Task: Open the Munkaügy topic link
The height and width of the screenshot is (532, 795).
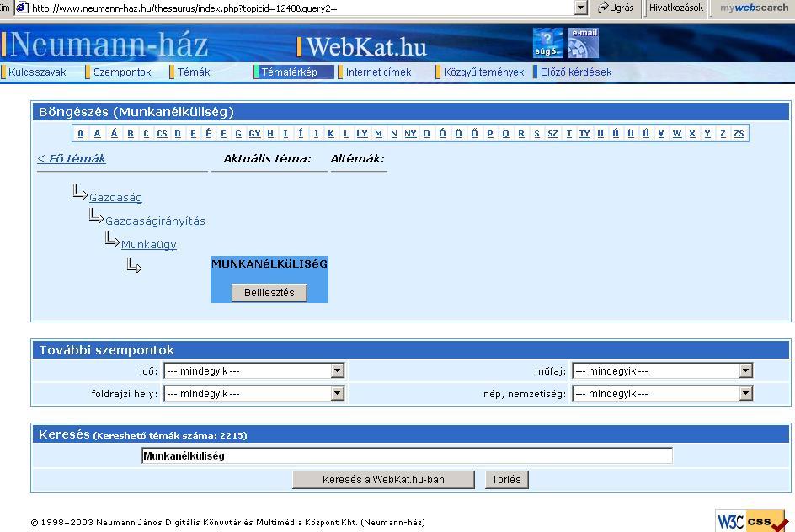Action: [148, 244]
